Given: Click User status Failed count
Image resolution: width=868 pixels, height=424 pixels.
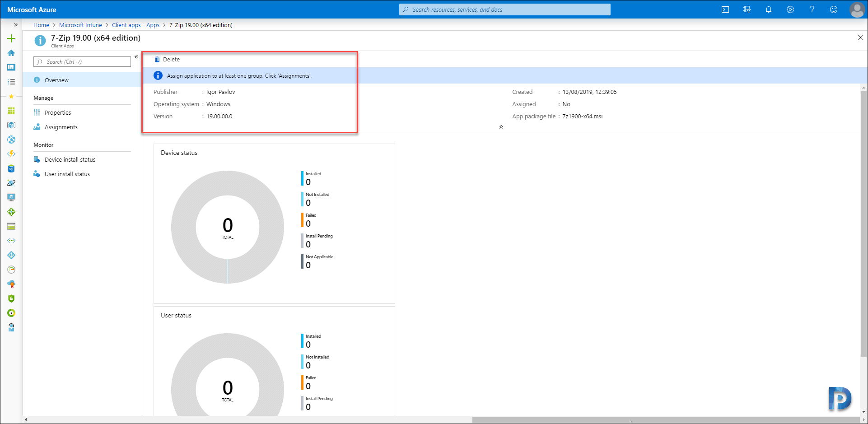Looking at the screenshot, I should pyautogui.click(x=308, y=386).
